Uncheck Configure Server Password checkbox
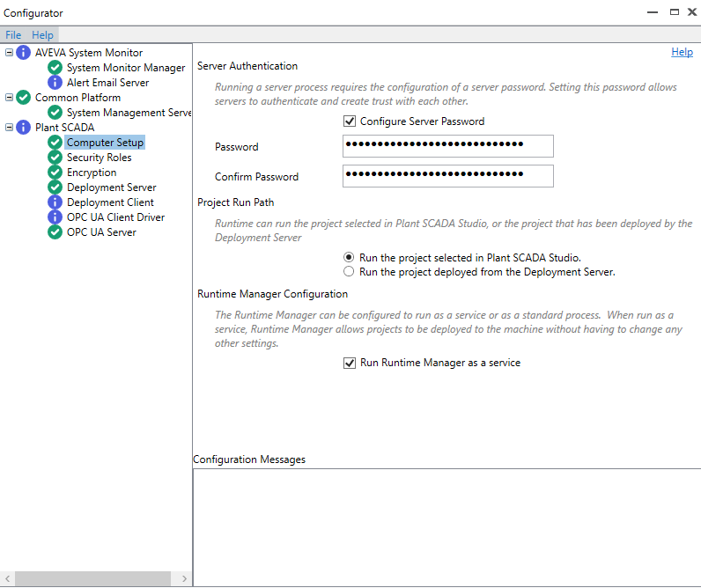Viewport: 701px width, 588px height. [x=350, y=121]
